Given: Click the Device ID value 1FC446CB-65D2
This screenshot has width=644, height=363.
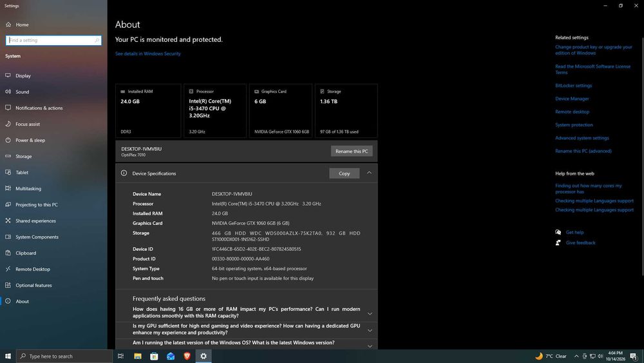Looking at the screenshot, I should [256, 249].
